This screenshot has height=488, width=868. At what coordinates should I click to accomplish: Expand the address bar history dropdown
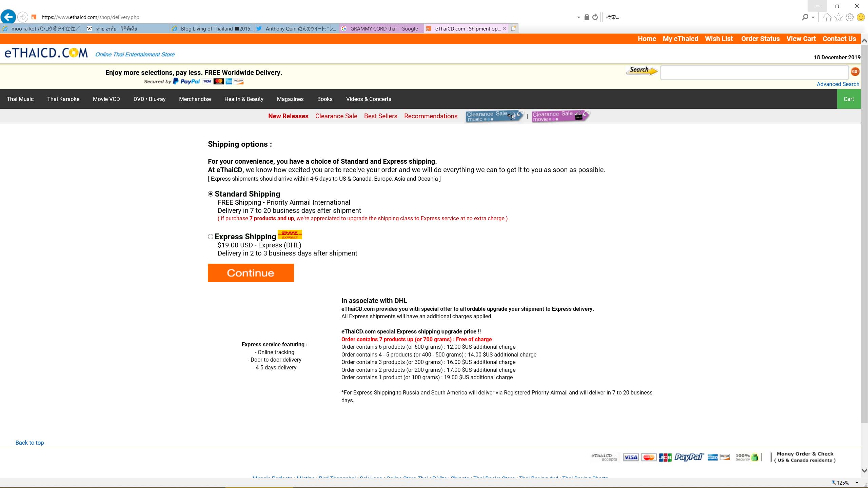coord(579,17)
